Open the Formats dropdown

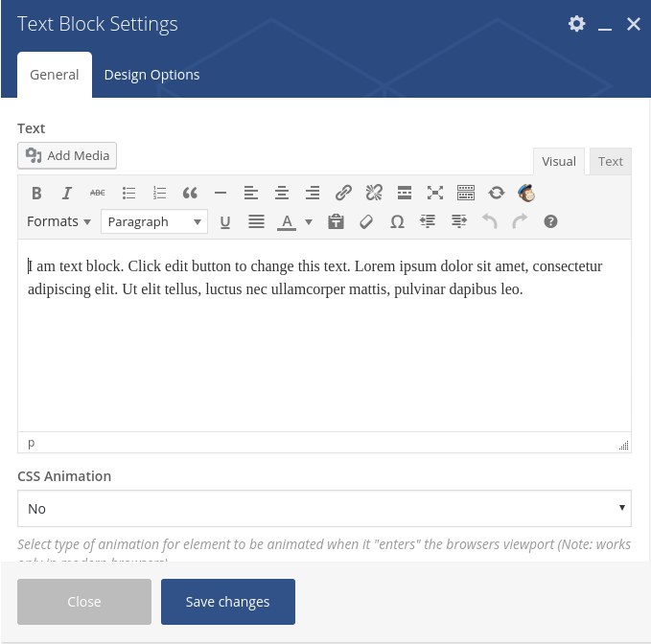[x=58, y=221]
